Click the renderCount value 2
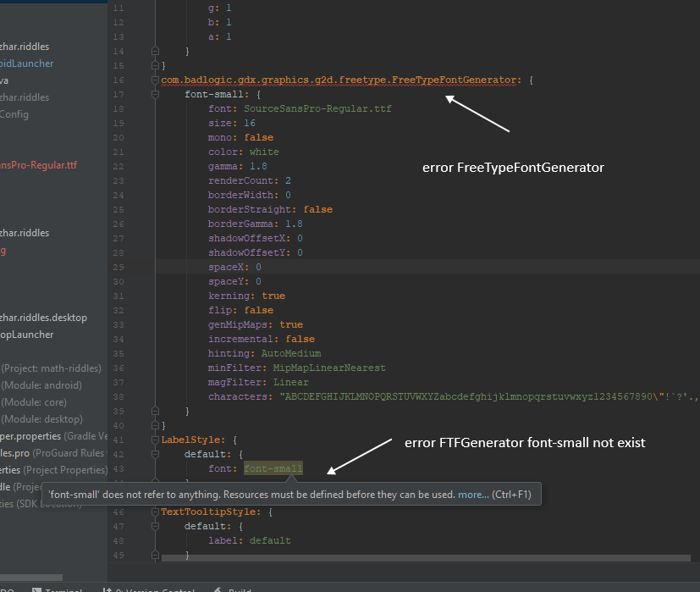Viewport: 700px width, 592px height. pyautogui.click(x=288, y=180)
